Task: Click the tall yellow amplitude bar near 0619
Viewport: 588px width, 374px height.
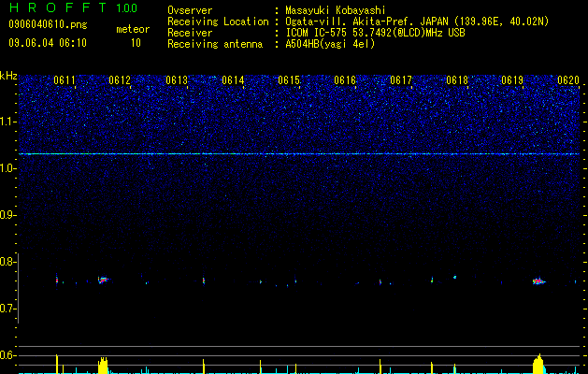Action: (x=538, y=364)
